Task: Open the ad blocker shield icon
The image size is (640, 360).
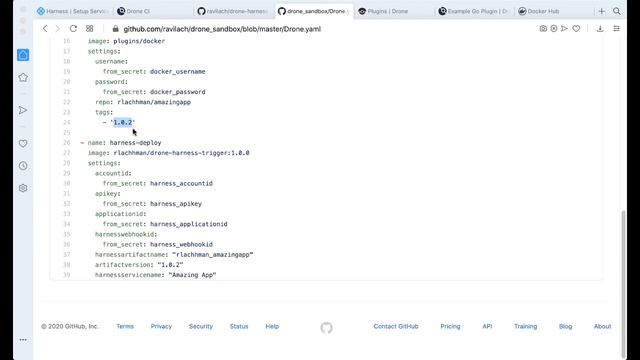Action: pos(554,29)
